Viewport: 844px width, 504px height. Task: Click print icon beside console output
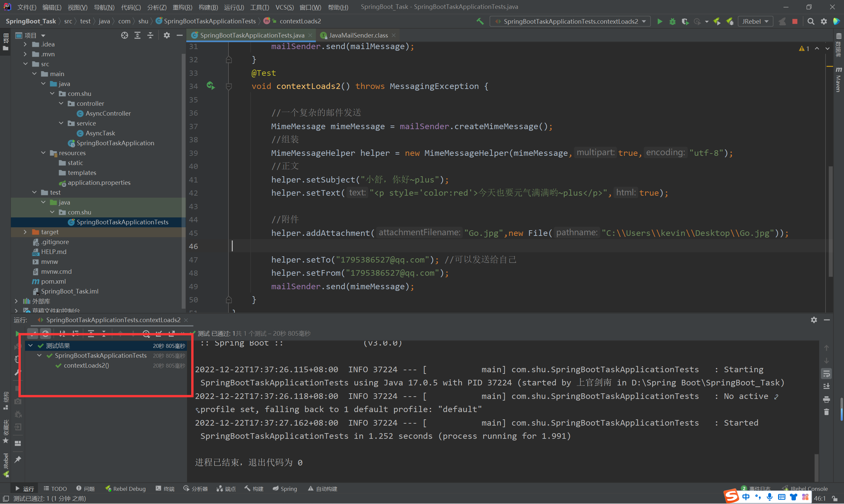(827, 399)
